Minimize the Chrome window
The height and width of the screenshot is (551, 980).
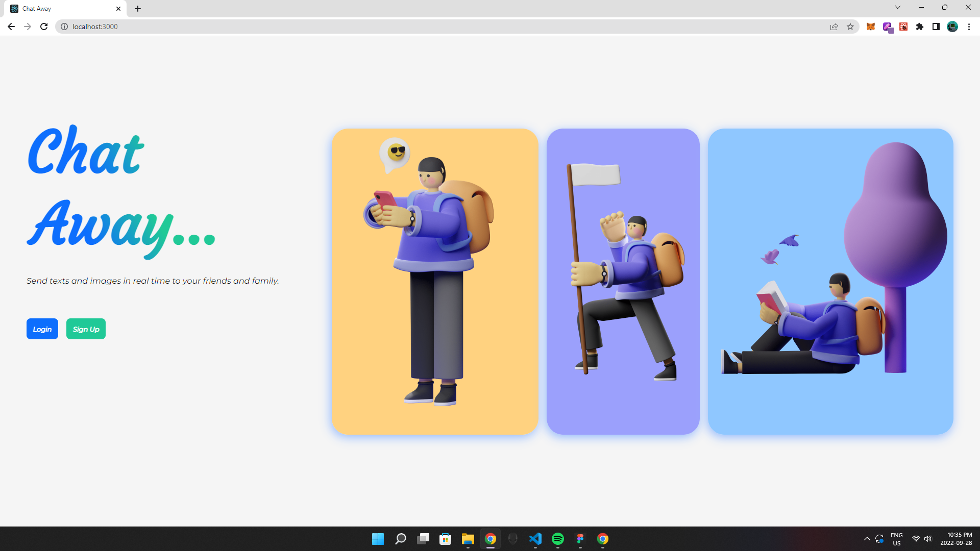(x=921, y=8)
